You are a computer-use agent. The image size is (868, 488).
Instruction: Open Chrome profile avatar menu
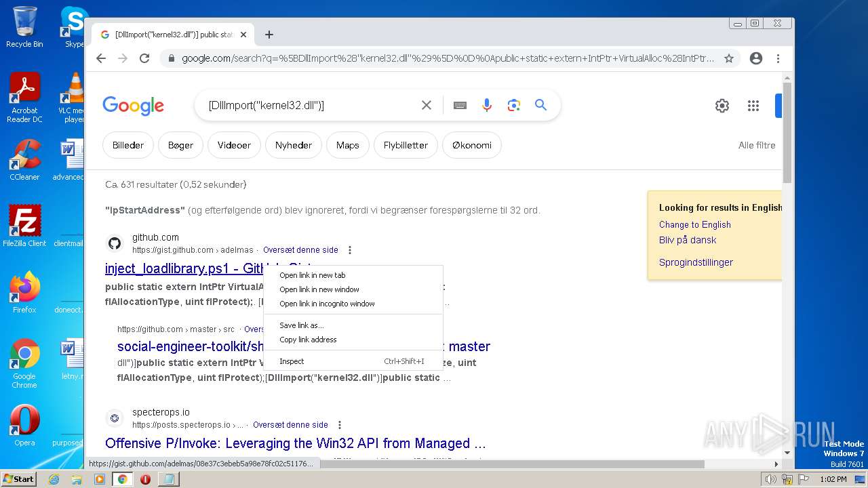(x=756, y=58)
